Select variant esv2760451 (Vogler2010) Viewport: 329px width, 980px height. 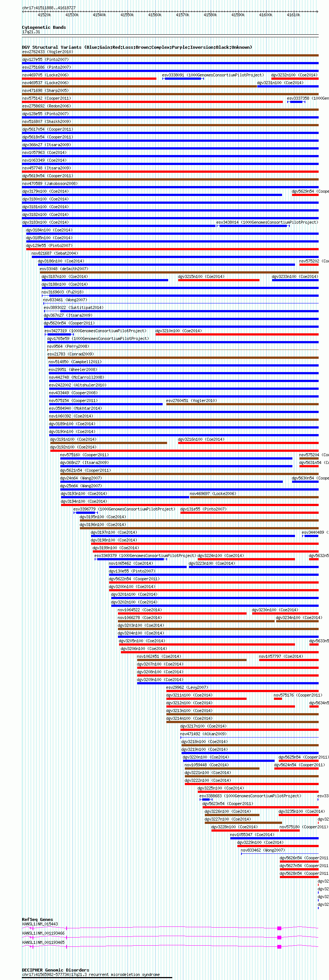(x=191, y=400)
